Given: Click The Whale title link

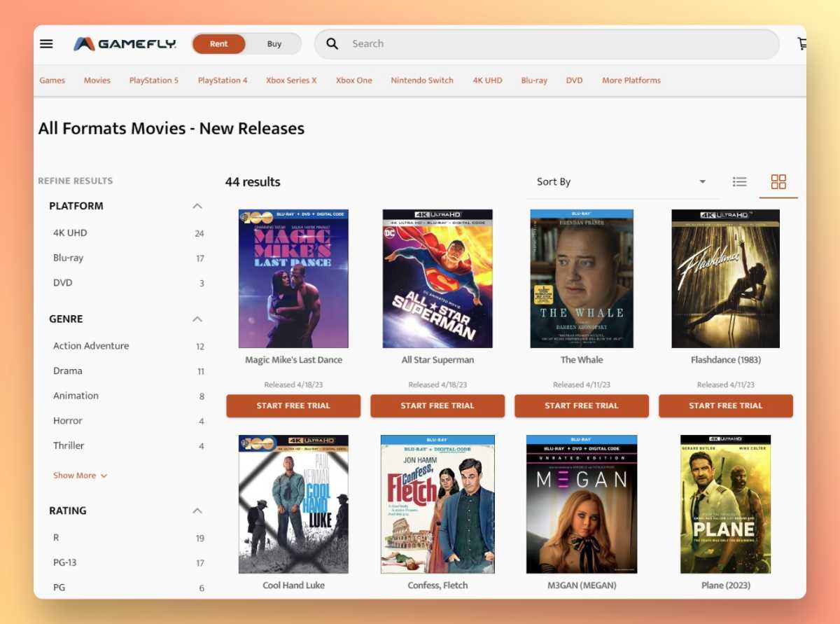Looking at the screenshot, I should (x=582, y=360).
